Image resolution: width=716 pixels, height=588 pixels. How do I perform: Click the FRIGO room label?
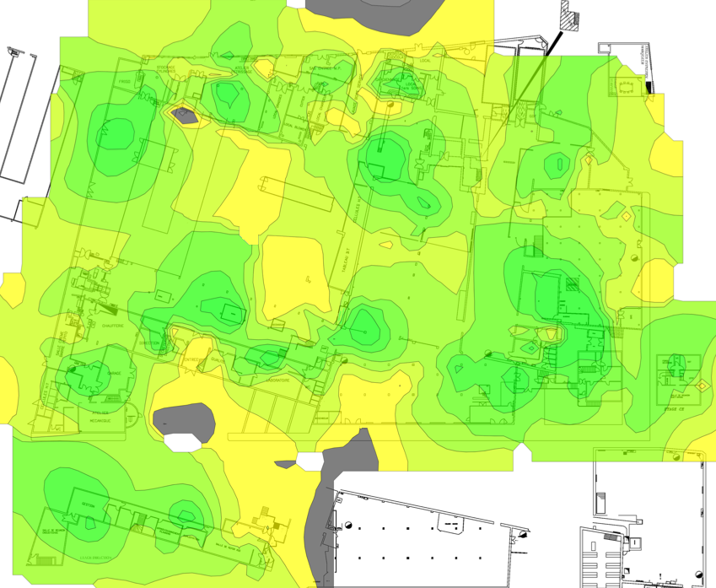(125, 82)
